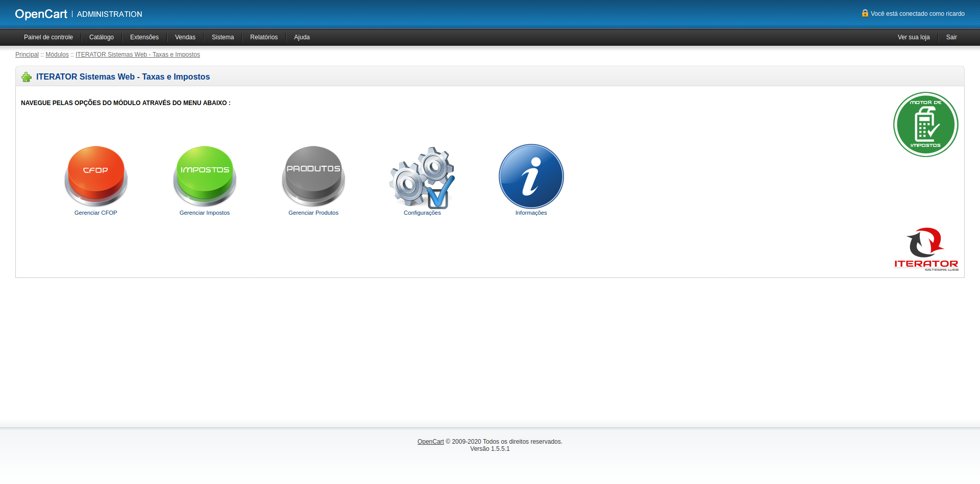Click the padlock login status icon
980x484 pixels.
click(x=865, y=13)
